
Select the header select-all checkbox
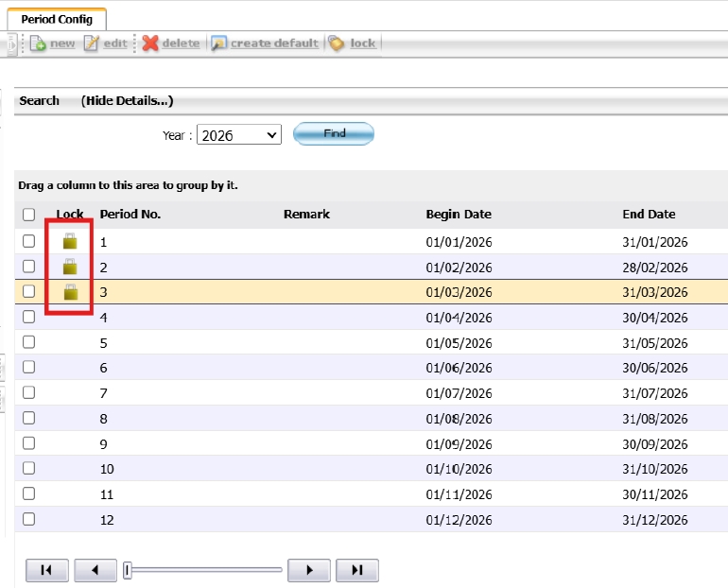(x=28, y=215)
